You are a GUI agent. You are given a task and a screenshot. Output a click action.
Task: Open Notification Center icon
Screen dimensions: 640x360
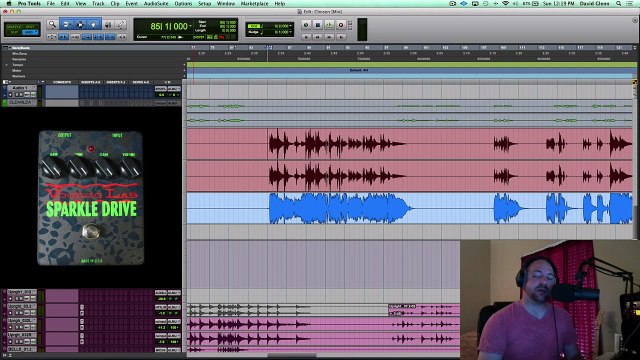[631, 3]
